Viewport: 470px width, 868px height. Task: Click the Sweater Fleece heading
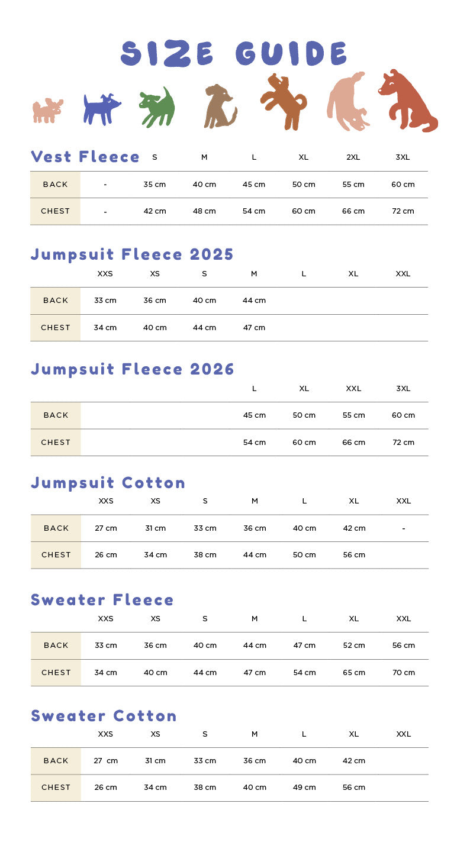[102, 600]
